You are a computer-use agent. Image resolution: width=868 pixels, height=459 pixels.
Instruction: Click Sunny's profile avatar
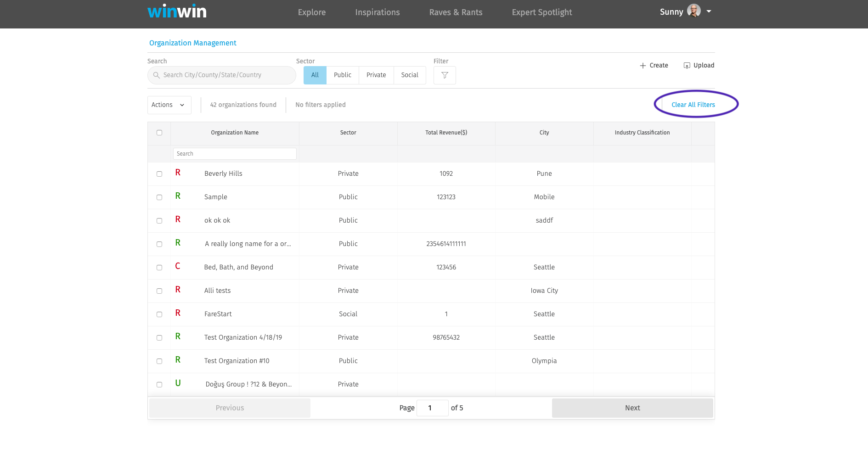point(693,11)
